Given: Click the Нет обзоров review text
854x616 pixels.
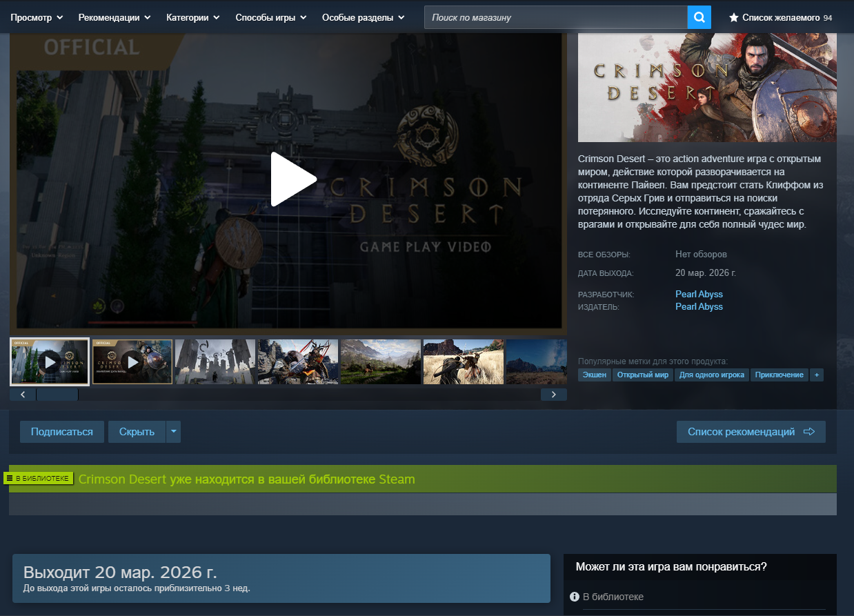Looking at the screenshot, I should tap(701, 255).
